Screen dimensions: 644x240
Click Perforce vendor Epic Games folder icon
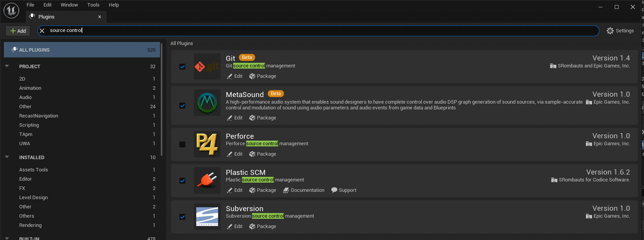[589, 144]
